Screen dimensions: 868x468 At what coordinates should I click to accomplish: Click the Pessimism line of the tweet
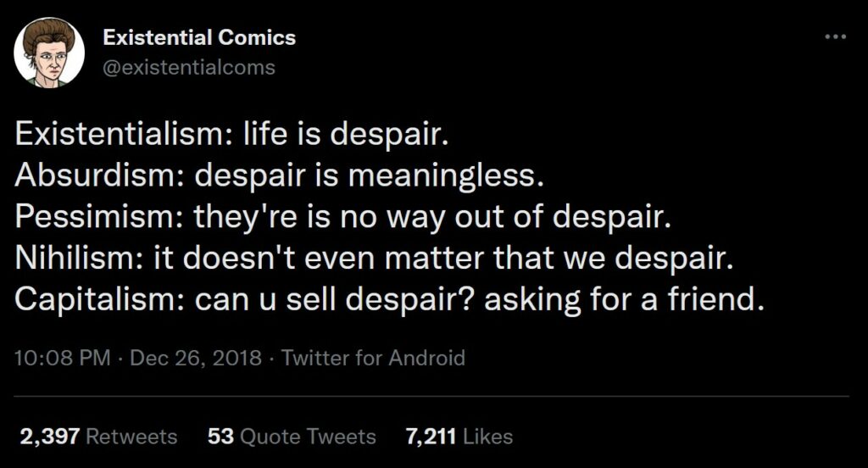pos(342,217)
